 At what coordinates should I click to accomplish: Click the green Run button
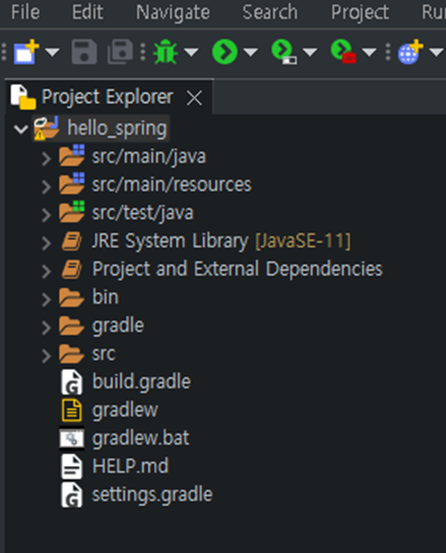(225, 52)
